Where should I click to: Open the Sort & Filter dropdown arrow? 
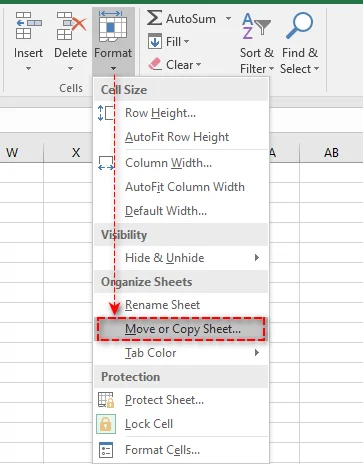coord(271,69)
